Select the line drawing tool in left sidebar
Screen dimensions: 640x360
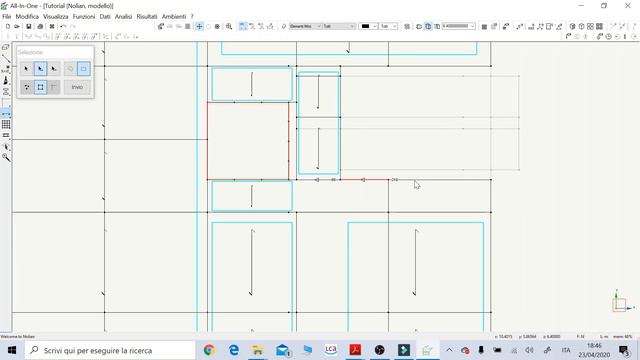[x=6, y=58]
